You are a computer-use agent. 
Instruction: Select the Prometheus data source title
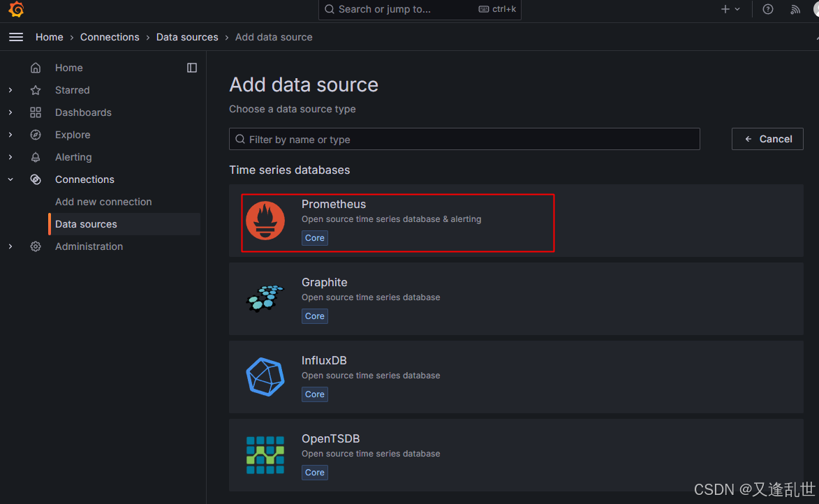pyautogui.click(x=334, y=205)
